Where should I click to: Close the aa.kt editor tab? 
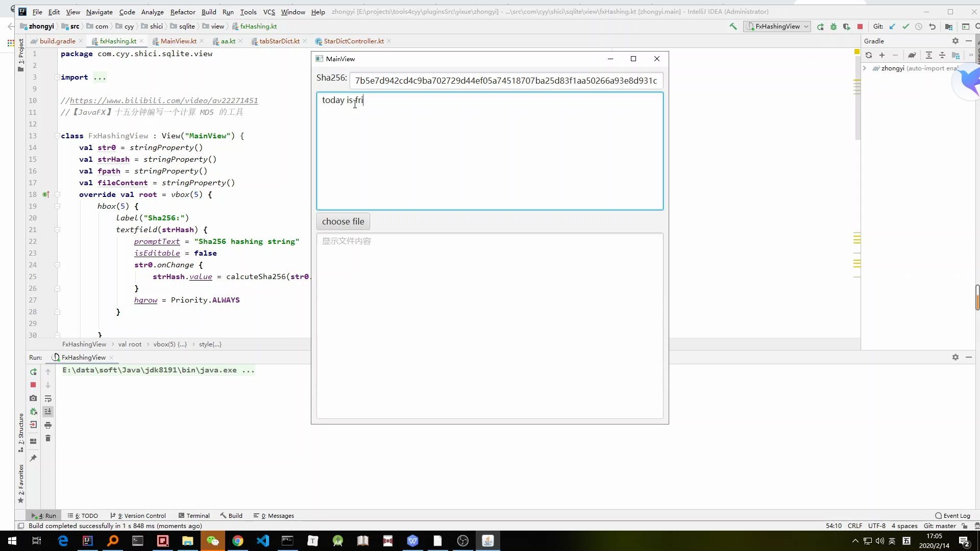(240, 41)
